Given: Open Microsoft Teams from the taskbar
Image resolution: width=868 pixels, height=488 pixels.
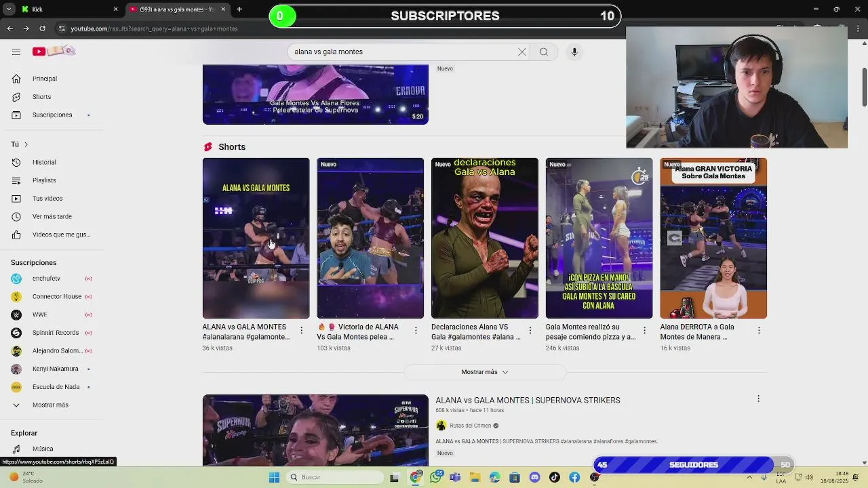Looking at the screenshot, I should 455,477.
